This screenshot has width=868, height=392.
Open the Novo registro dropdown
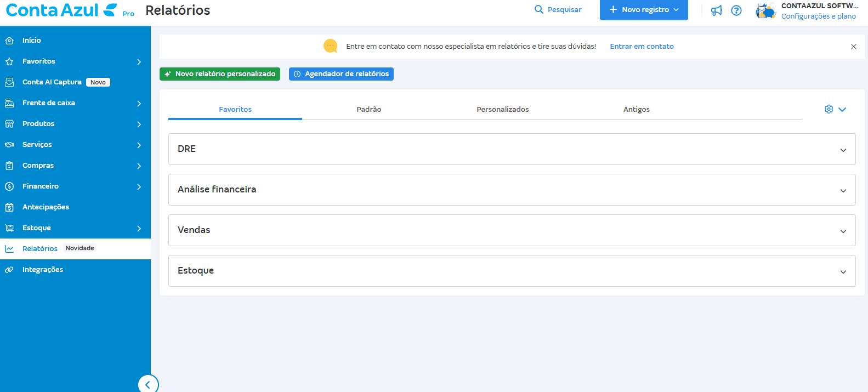pos(644,10)
